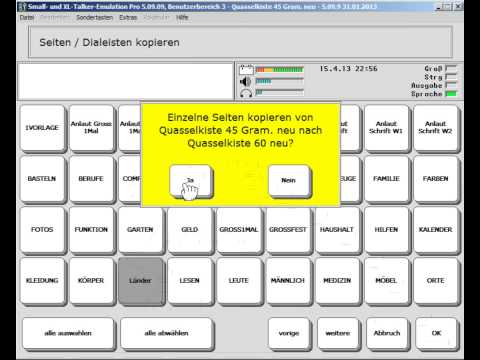Click the 'alle auswählen' button
The height and width of the screenshot is (360, 480).
pyautogui.click(x=68, y=333)
